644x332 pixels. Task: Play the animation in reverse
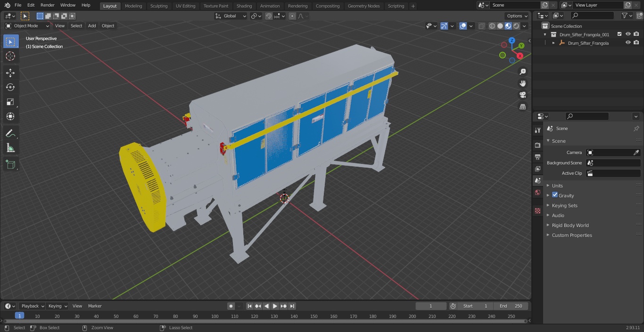(x=267, y=306)
